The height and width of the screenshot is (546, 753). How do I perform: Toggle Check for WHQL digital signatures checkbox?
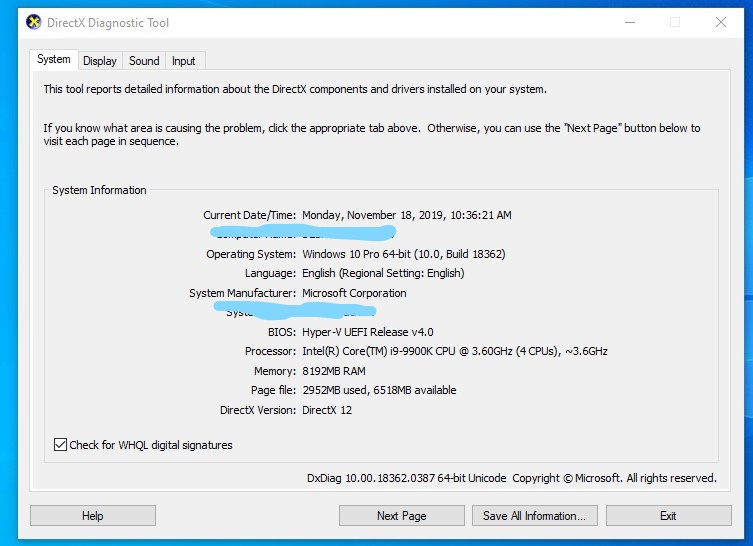pyautogui.click(x=61, y=445)
